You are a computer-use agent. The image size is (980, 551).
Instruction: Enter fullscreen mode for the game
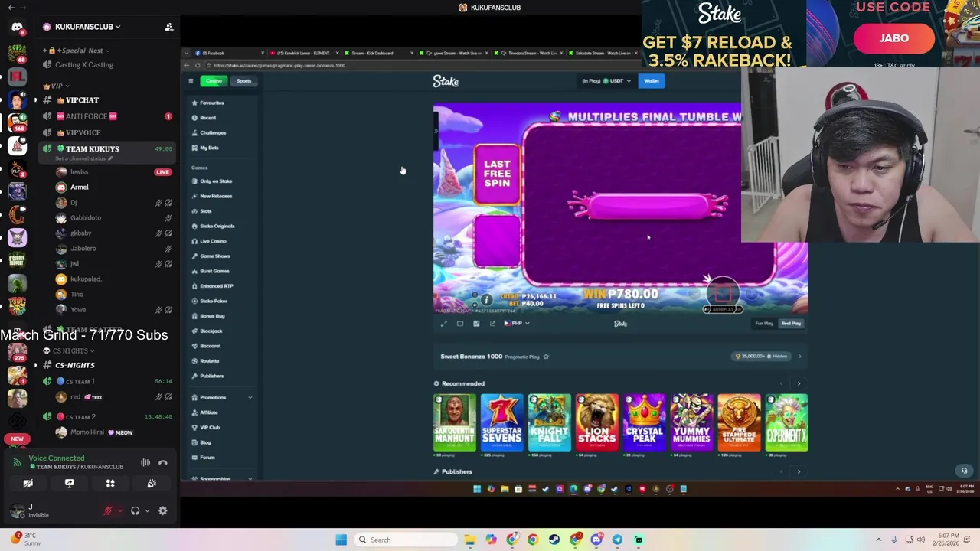pos(443,324)
